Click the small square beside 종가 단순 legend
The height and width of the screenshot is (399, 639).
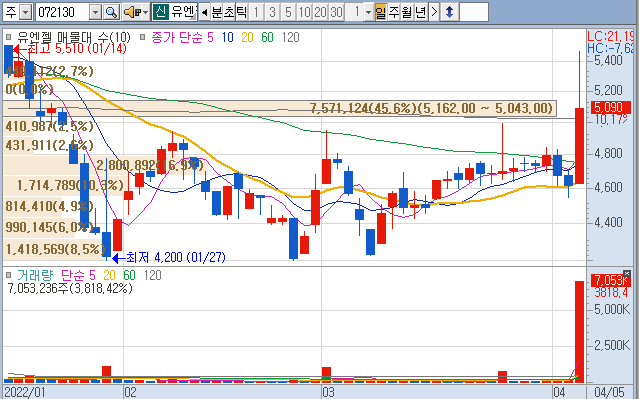click(143, 37)
